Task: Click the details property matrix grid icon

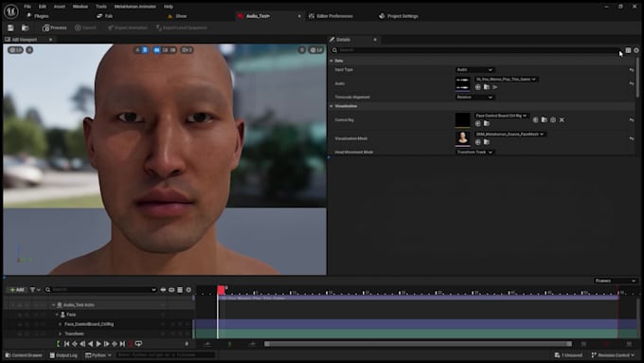Action: tap(628, 50)
